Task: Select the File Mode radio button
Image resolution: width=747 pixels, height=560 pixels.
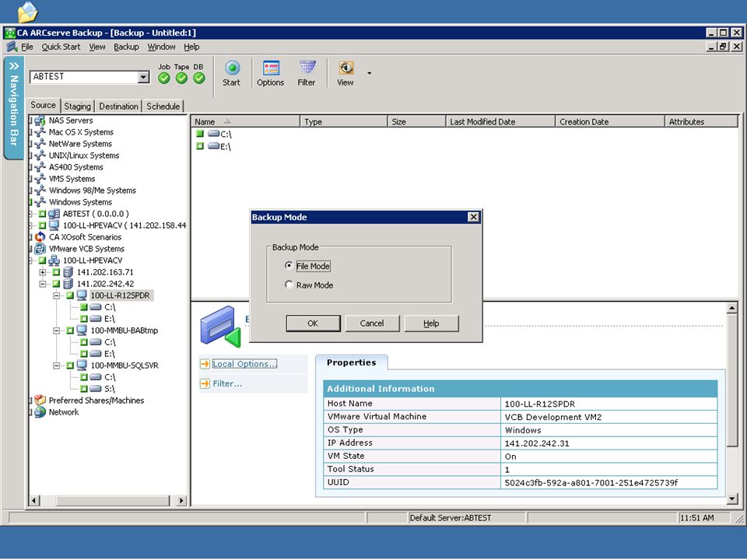Action: (289, 266)
